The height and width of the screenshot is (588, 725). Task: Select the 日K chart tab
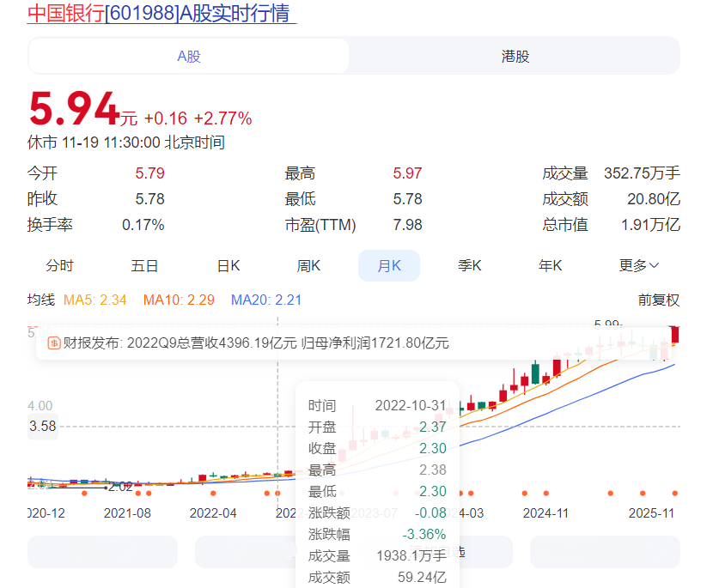[x=228, y=265]
